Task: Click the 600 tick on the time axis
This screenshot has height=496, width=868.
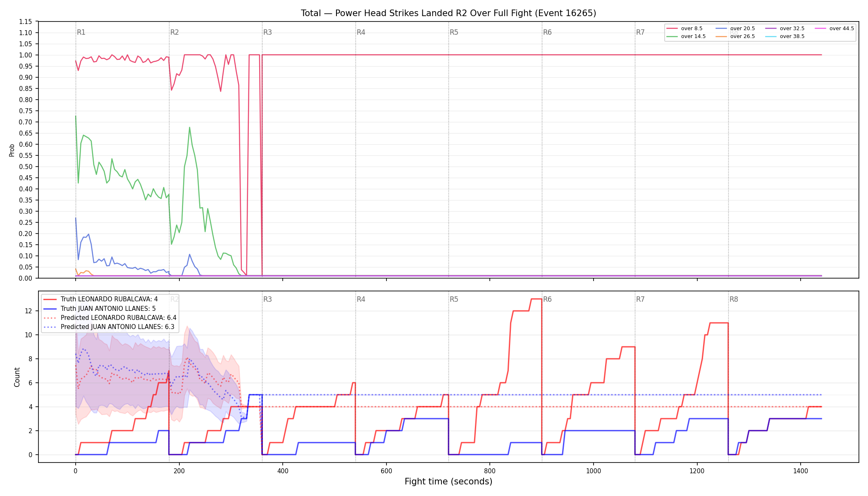Action: coord(386,471)
